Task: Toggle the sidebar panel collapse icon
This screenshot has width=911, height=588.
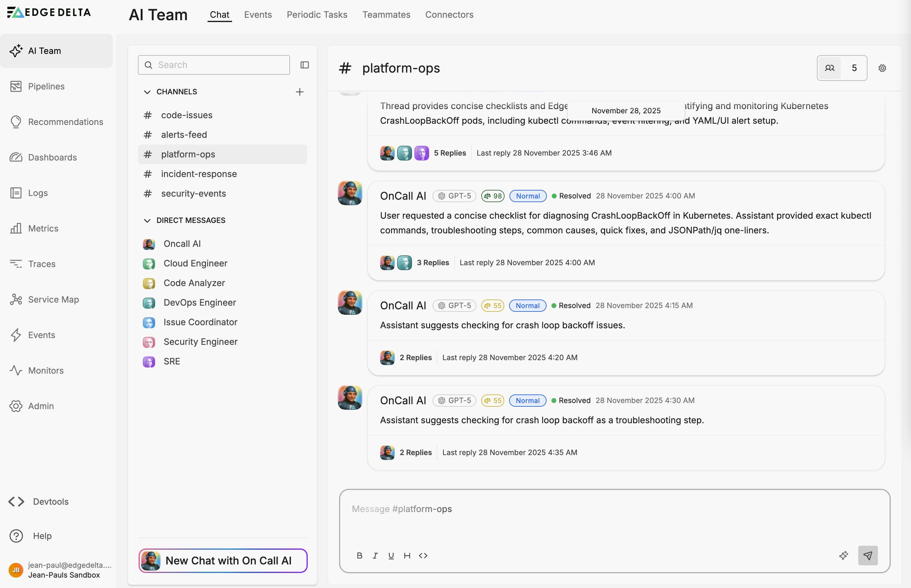Action: 304,65
